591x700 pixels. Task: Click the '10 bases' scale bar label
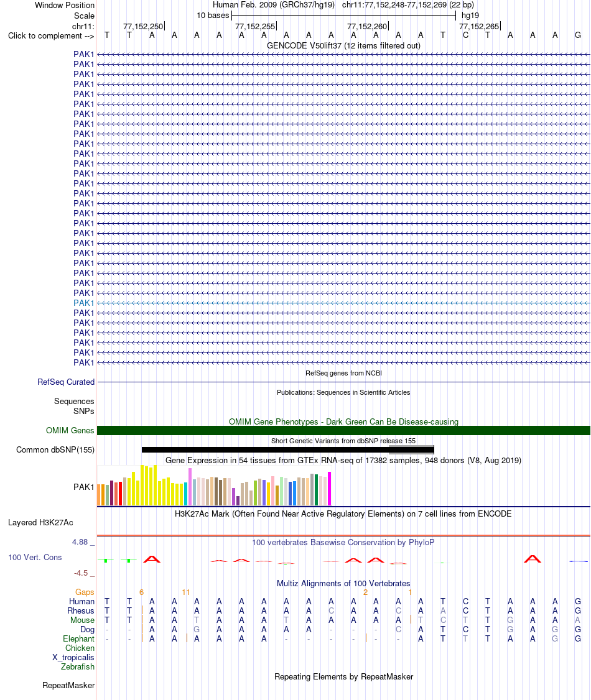[x=213, y=16]
